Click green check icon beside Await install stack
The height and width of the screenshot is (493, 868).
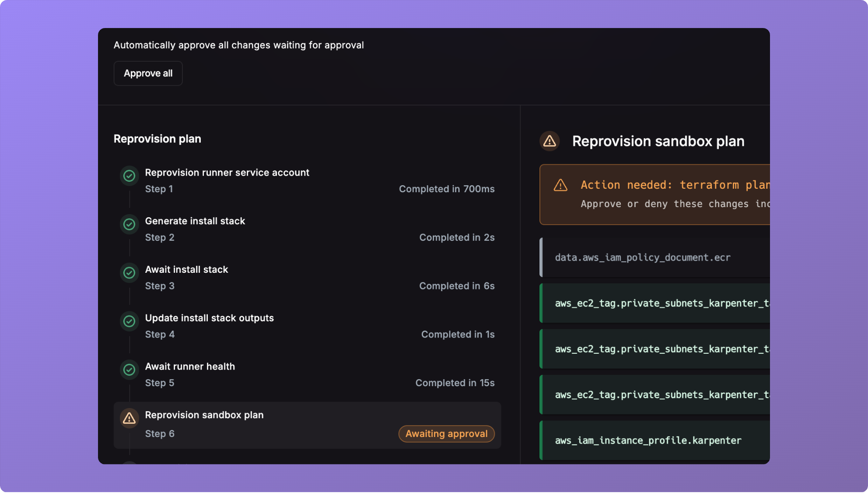[129, 273]
